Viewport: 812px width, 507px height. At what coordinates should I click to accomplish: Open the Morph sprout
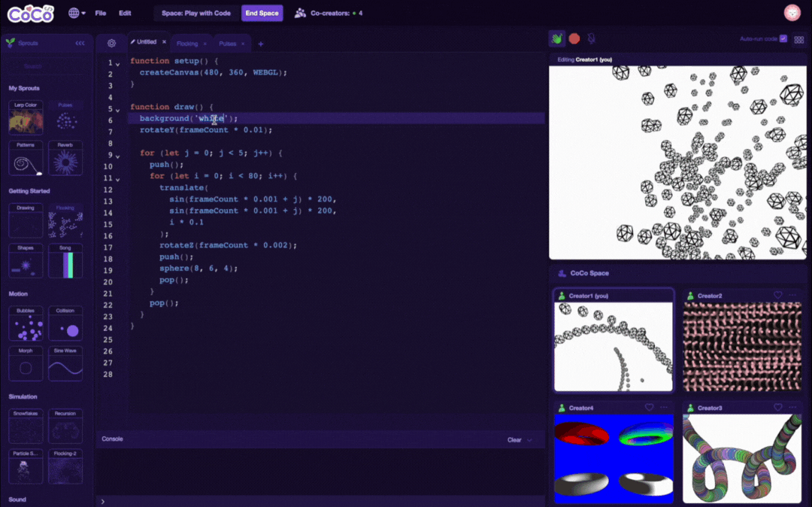coord(26,363)
